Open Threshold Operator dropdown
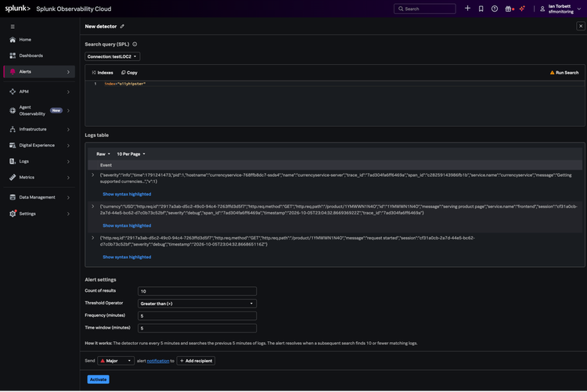Viewport: 587px width, 392px height. click(x=197, y=304)
